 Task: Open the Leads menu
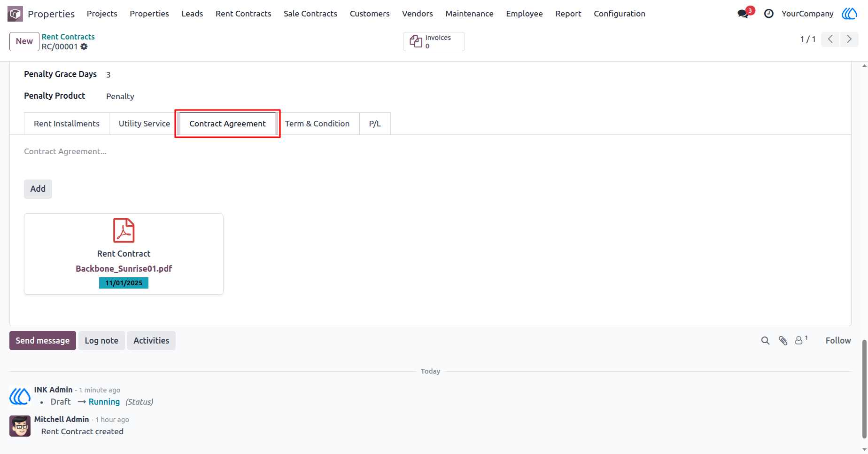click(x=192, y=14)
